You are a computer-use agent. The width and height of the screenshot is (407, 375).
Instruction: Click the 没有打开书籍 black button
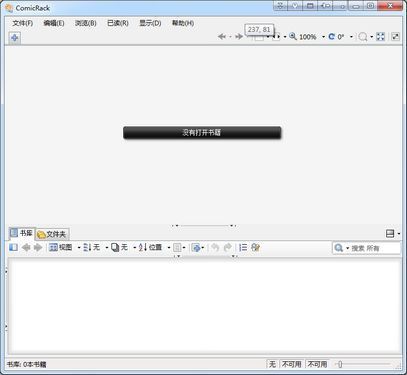tap(202, 132)
